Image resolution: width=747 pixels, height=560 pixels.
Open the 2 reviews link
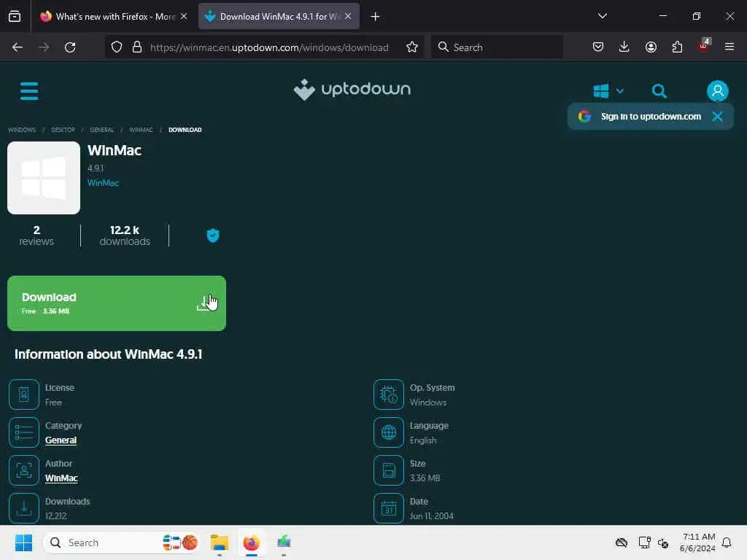click(x=36, y=236)
